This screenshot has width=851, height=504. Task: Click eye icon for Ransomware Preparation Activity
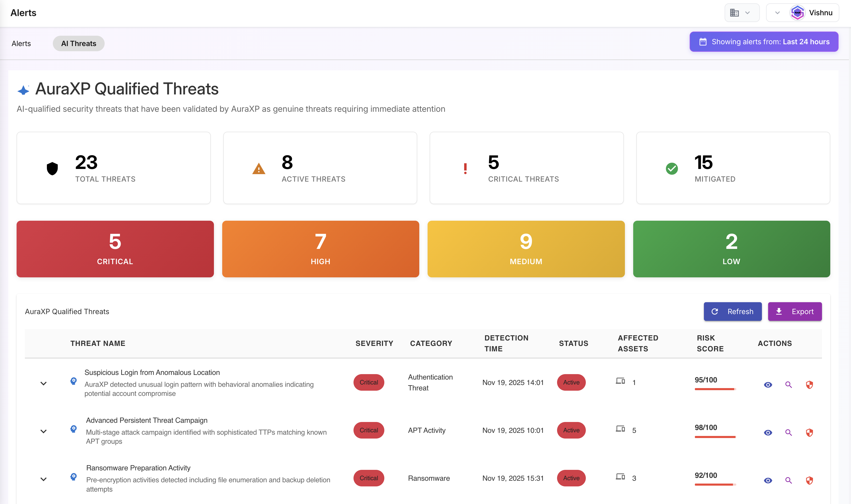point(768,480)
